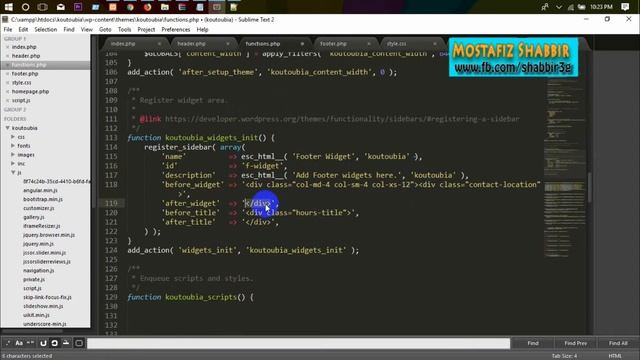Image resolution: width=640 pixels, height=360 pixels.
Task: Open File Explorer from the taskbar
Action: click(165, 7)
